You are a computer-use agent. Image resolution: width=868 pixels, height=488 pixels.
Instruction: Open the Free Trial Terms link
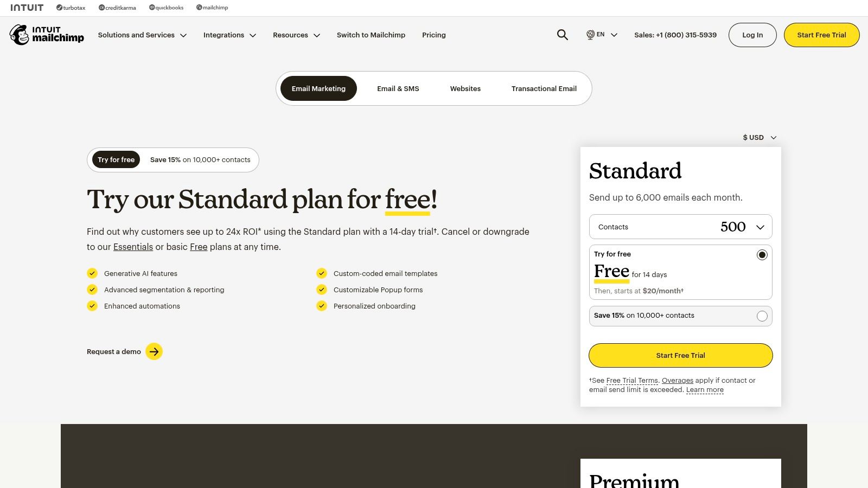point(632,381)
